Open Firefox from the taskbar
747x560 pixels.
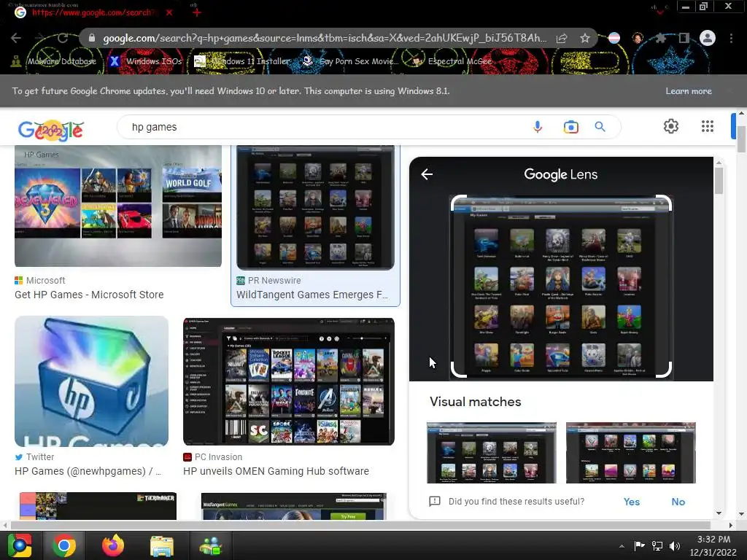113,545
